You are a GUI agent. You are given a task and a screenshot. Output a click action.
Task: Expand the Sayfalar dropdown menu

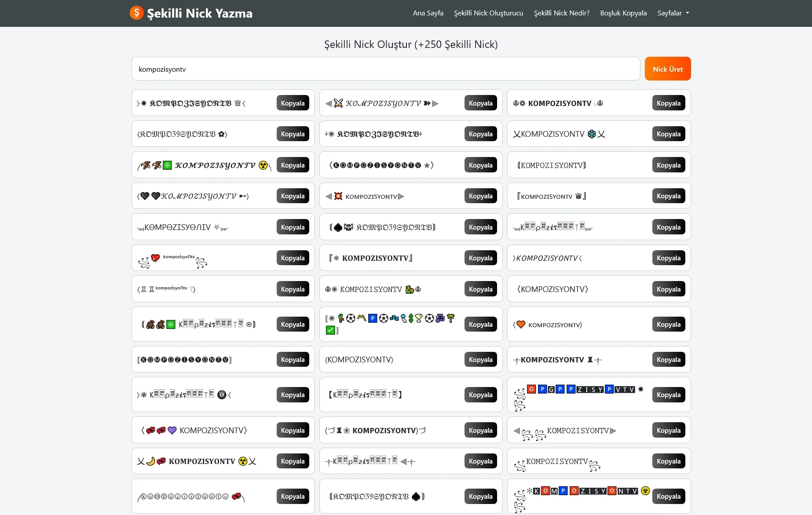673,13
